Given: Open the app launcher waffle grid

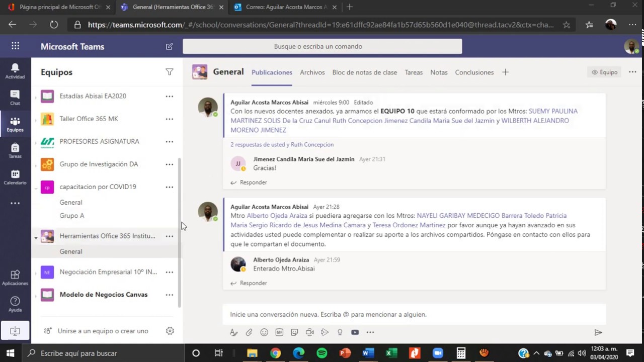Looking at the screenshot, I should click(x=15, y=46).
